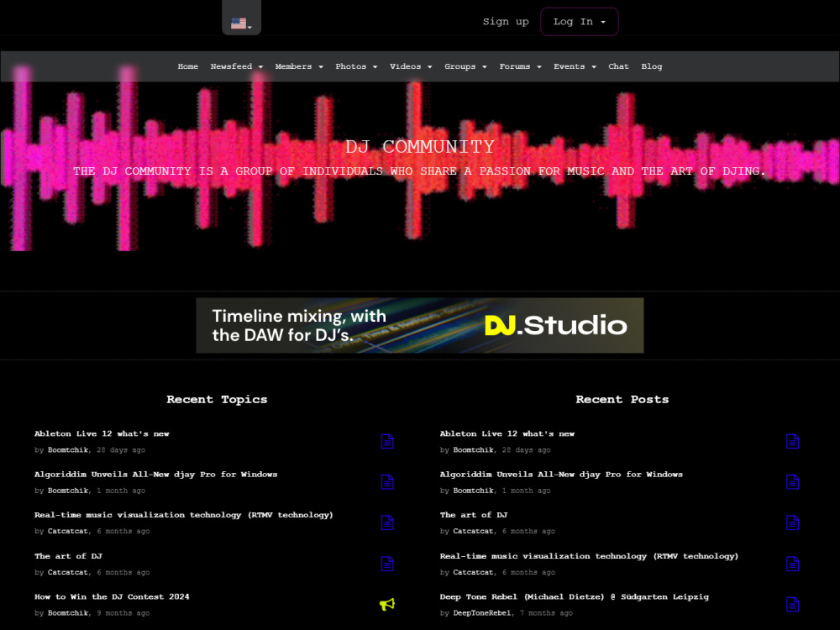Click document icon for Real-time visualization in Recent Posts

(793, 564)
